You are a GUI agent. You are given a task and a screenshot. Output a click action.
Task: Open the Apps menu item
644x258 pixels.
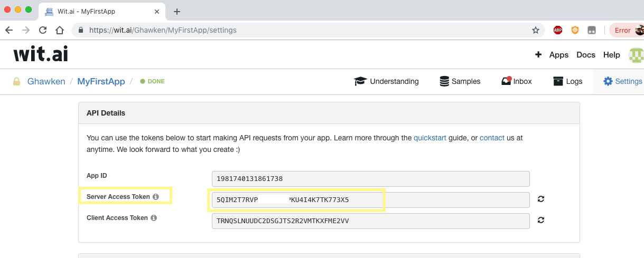pos(559,55)
